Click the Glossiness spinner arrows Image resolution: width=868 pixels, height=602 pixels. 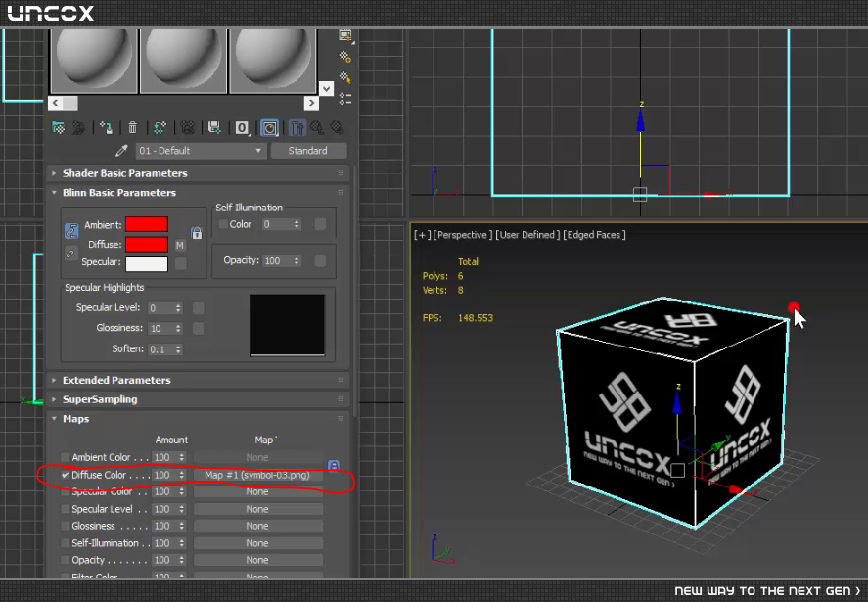[178, 329]
